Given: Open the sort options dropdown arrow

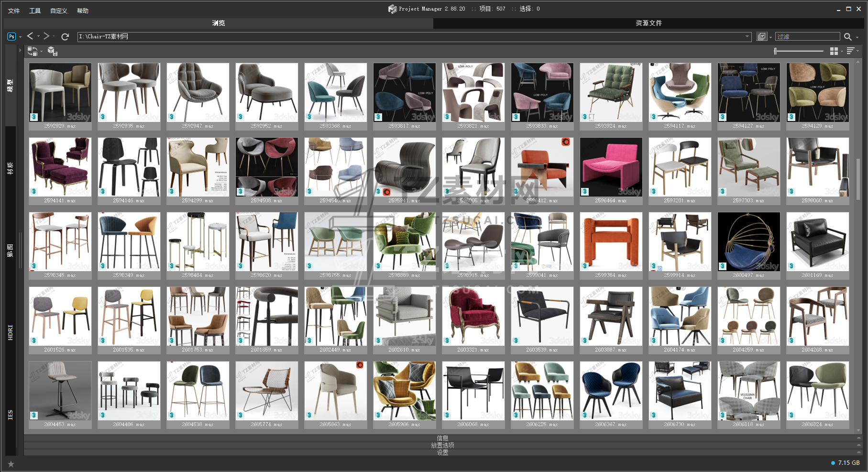Looking at the screenshot, I should 857,51.
